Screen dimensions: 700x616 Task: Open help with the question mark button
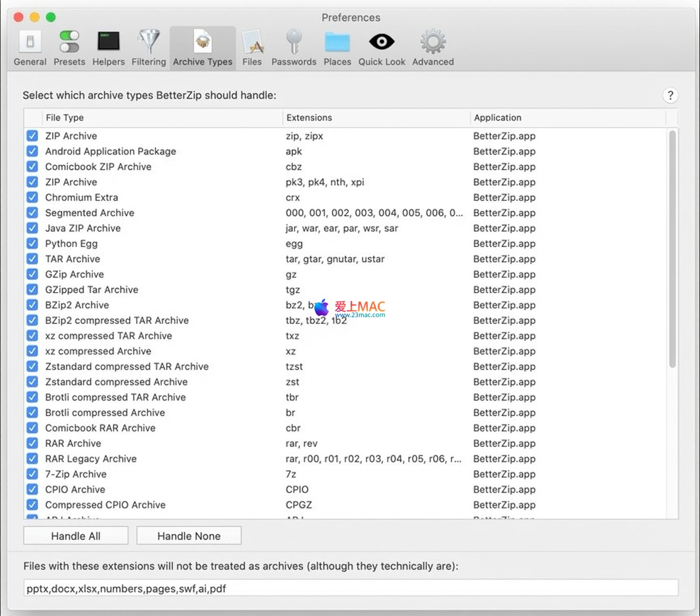(x=670, y=95)
